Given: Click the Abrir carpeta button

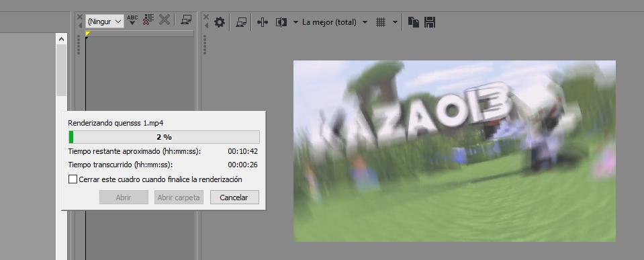Looking at the screenshot, I should (179, 197).
